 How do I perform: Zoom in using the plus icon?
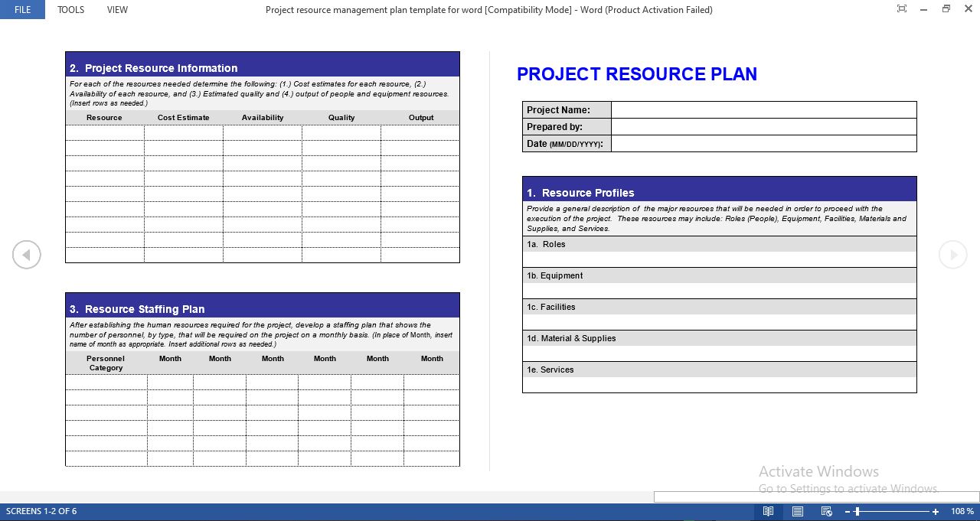point(935,511)
